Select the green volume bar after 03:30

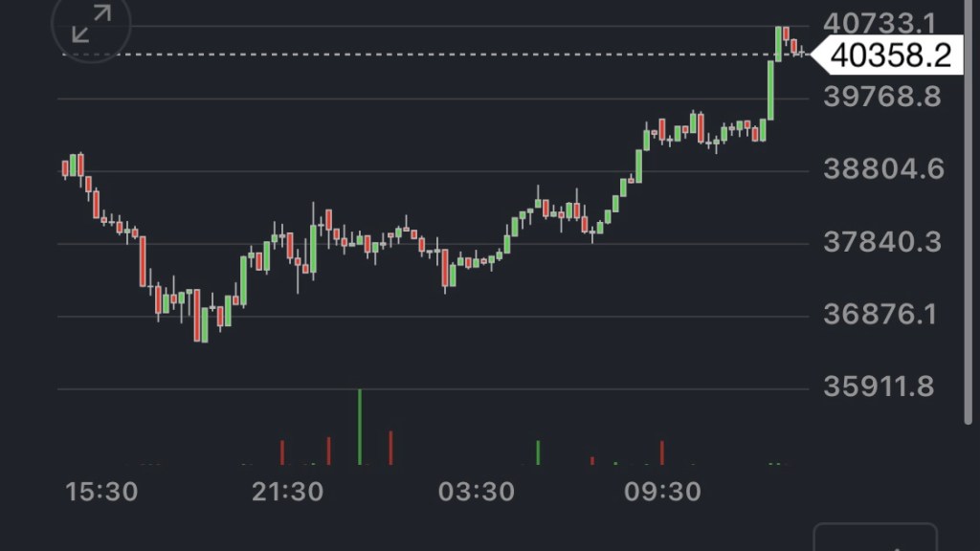point(538,452)
